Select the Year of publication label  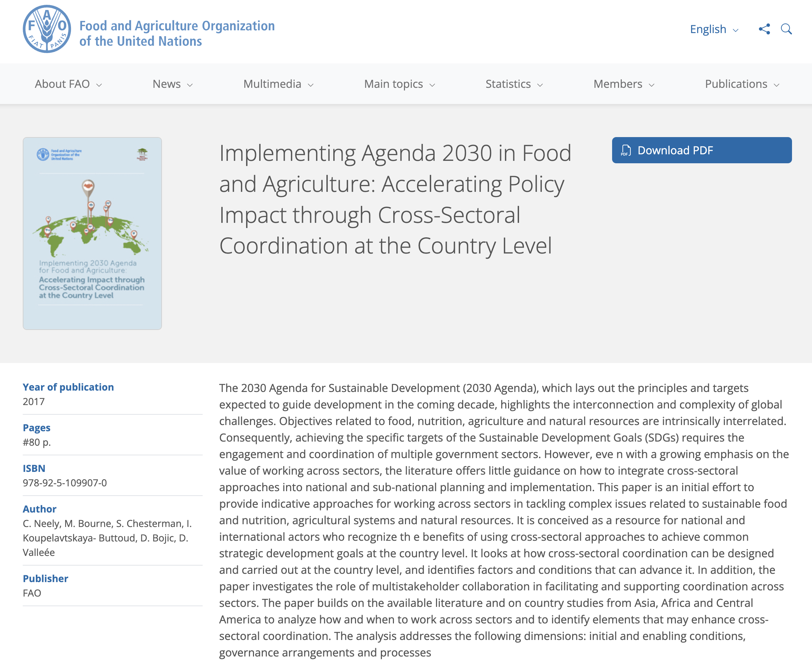click(68, 387)
